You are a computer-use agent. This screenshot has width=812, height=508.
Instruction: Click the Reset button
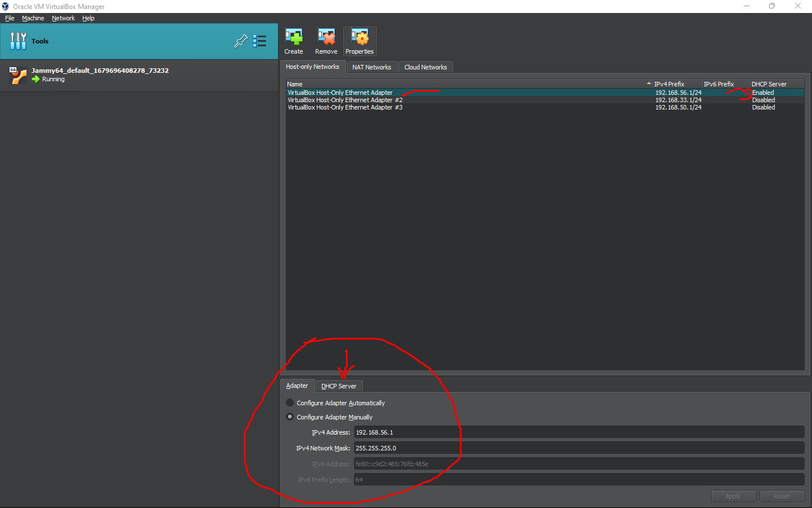point(782,496)
